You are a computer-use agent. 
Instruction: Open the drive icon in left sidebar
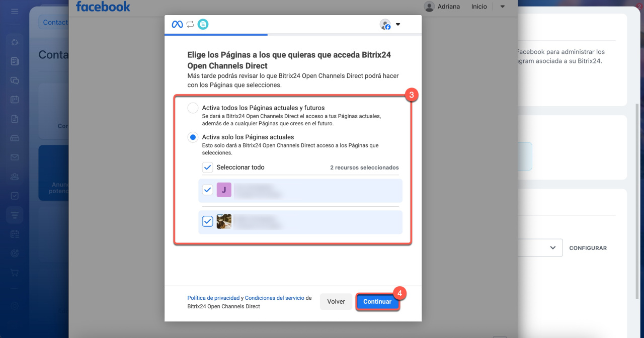click(x=15, y=138)
